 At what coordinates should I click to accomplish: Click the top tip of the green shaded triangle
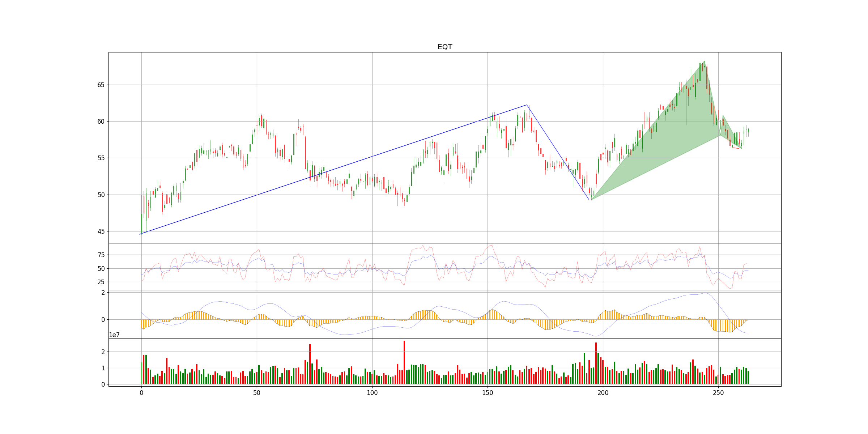click(x=704, y=61)
